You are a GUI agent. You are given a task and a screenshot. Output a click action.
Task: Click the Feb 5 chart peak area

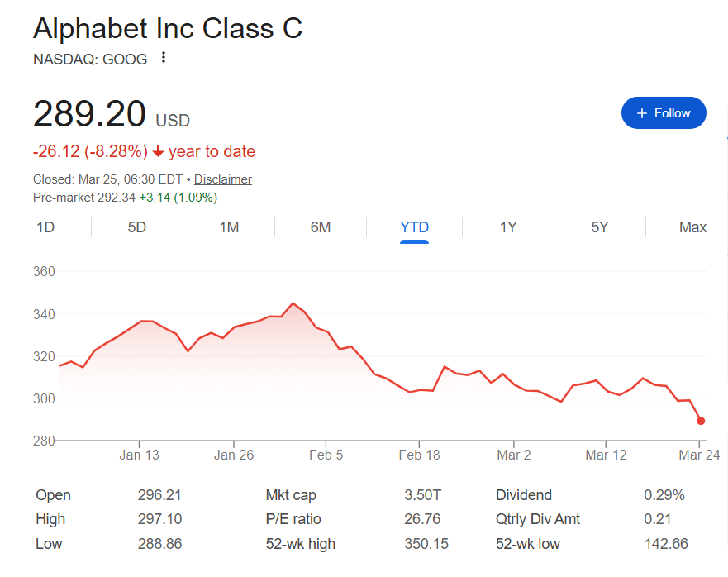293,304
